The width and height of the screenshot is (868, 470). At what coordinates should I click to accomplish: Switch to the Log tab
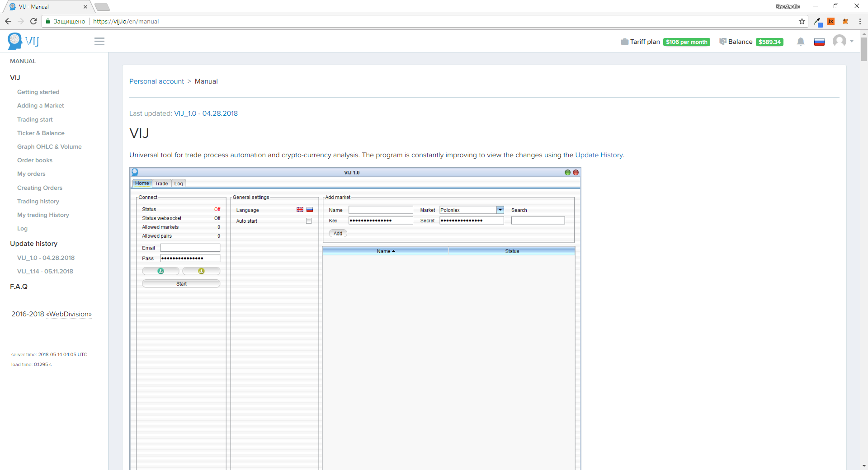click(179, 183)
